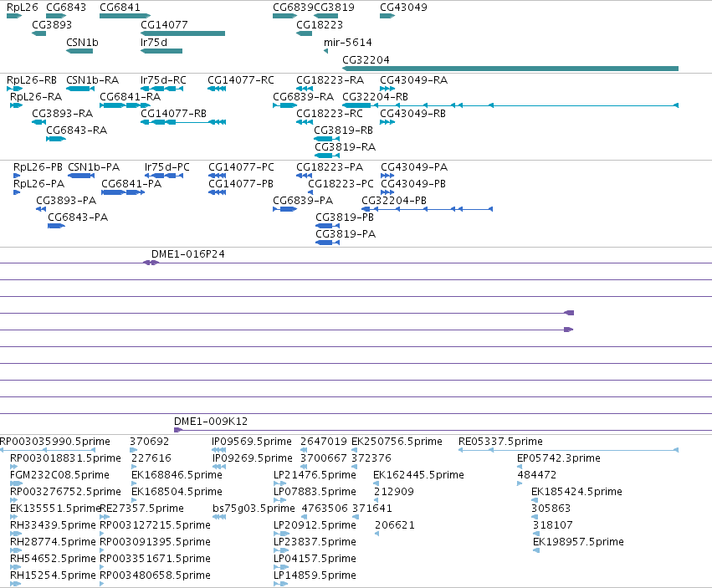Viewport: 712px width, 588px height.
Task: Select the RE27357.5prime EST label
Action: tap(141, 509)
